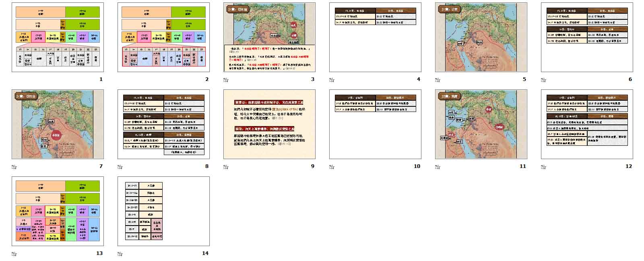Select slide 6 thumbnail with two tables

(x=587, y=37)
